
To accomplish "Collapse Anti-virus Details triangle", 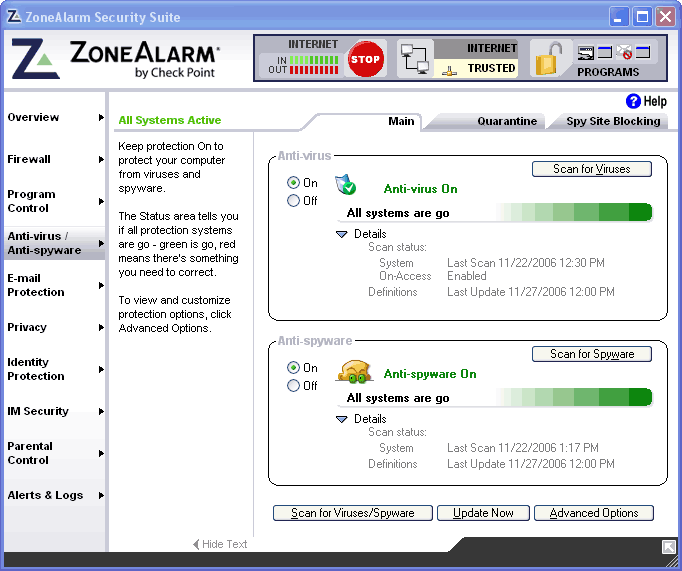I will pos(342,234).
